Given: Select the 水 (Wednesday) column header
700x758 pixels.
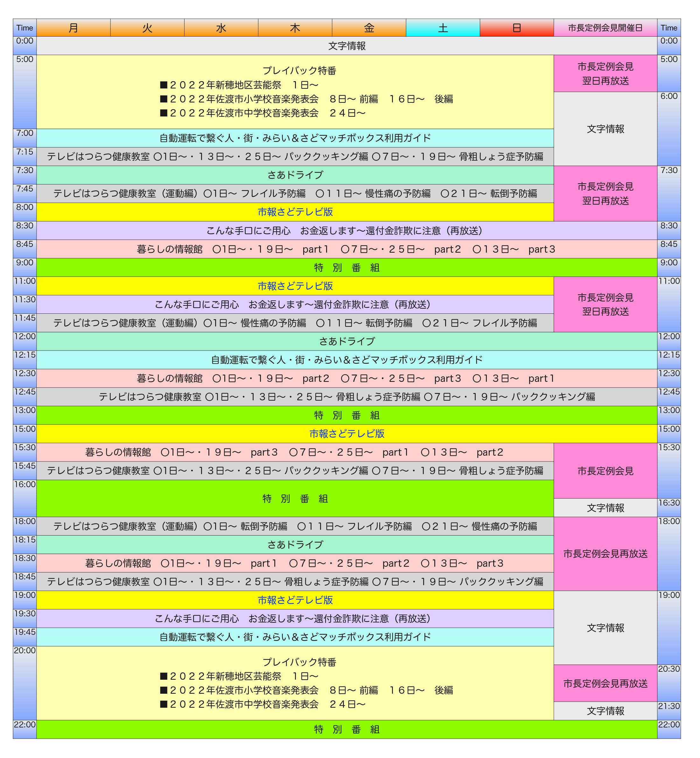Looking at the screenshot, I should (x=221, y=28).
